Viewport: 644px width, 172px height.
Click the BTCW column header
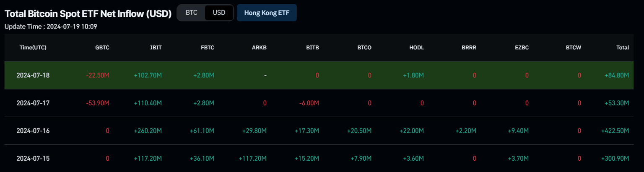(x=573, y=48)
